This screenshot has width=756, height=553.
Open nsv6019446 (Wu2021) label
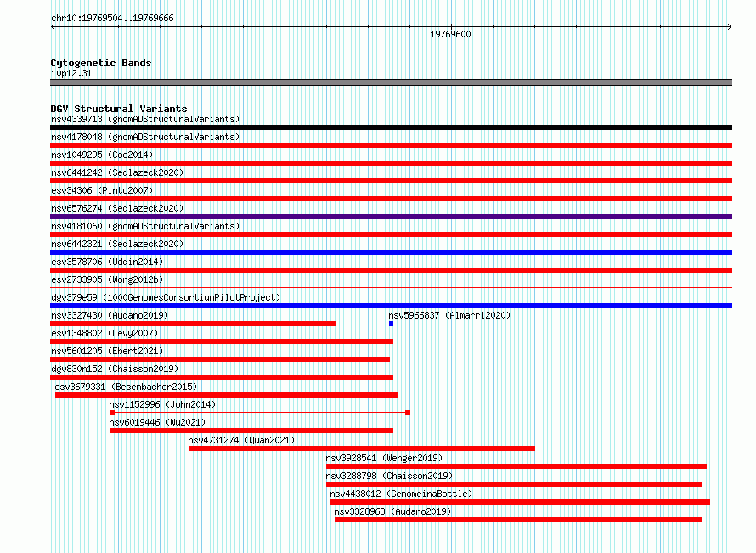(x=157, y=422)
